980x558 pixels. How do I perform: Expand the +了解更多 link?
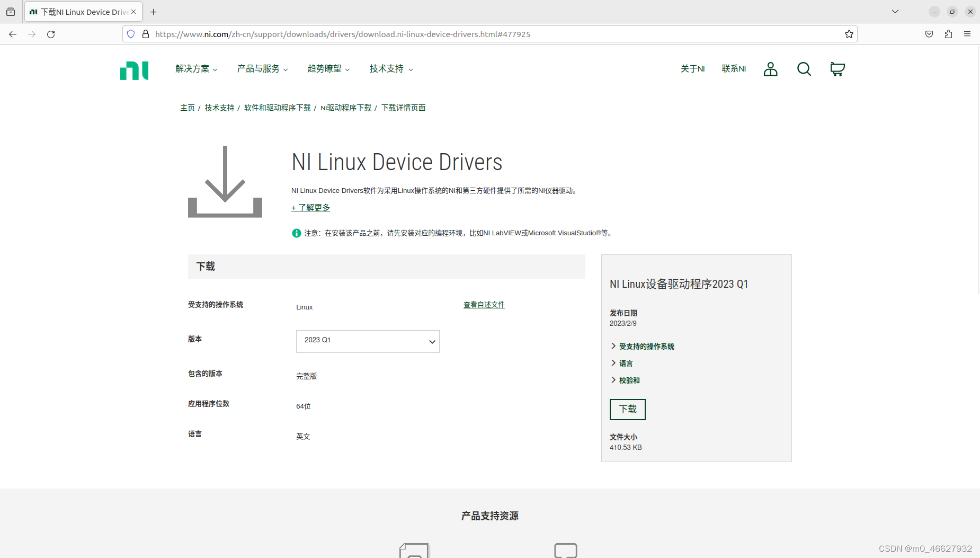pos(310,208)
